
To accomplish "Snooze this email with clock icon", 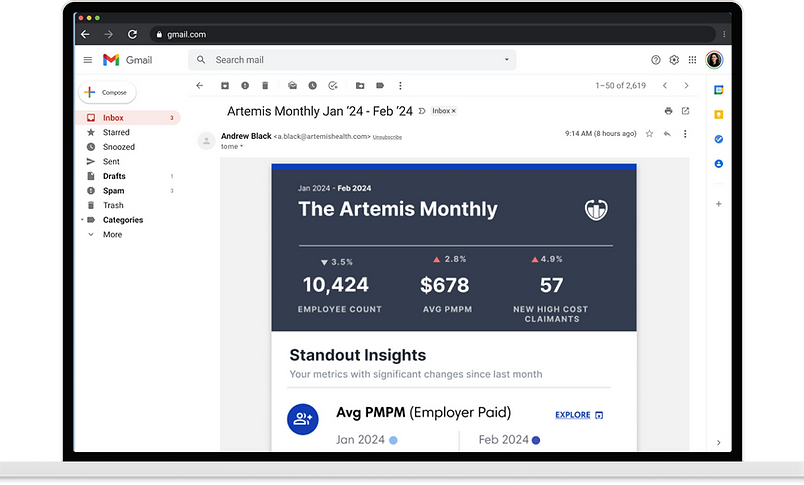I will pyautogui.click(x=312, y=86).
